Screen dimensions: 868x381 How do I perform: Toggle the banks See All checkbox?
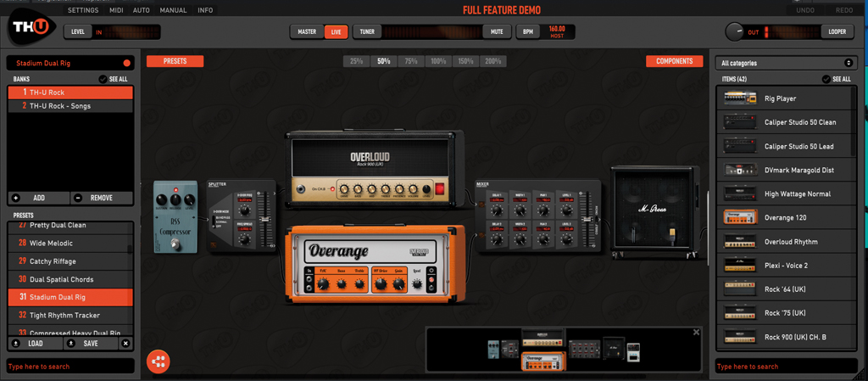point(103,79)
